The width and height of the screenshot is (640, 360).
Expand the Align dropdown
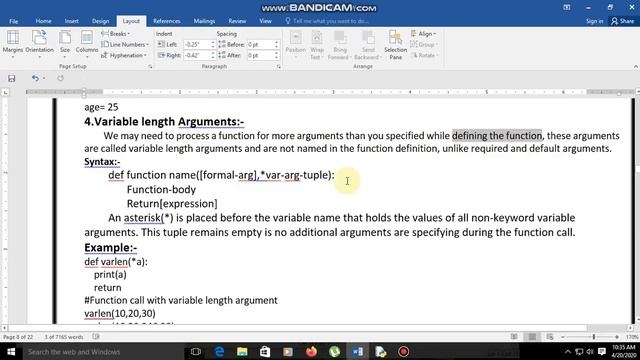[x=423, y=34]
